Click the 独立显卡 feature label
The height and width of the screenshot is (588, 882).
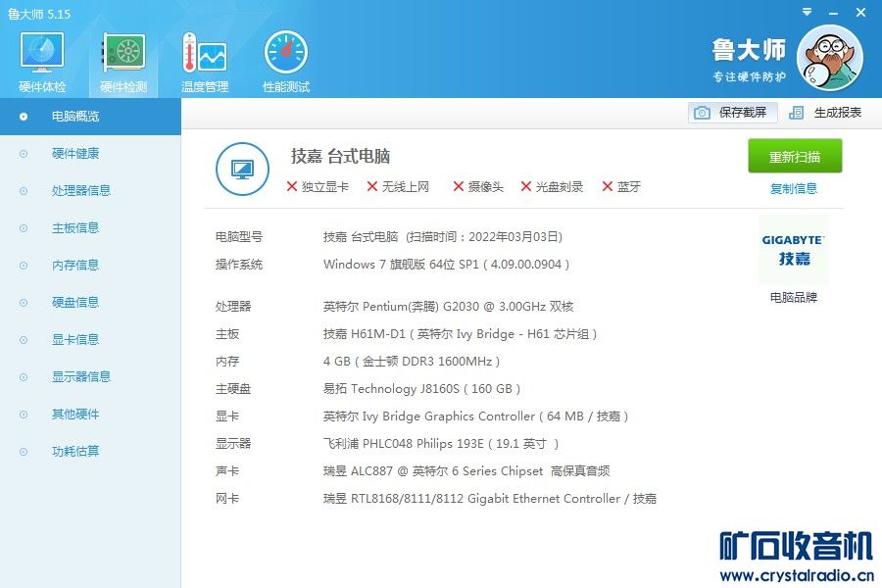pos(325,187)
